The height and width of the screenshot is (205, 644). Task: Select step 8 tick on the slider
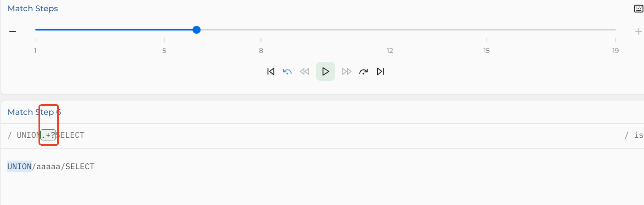point(261,51)
